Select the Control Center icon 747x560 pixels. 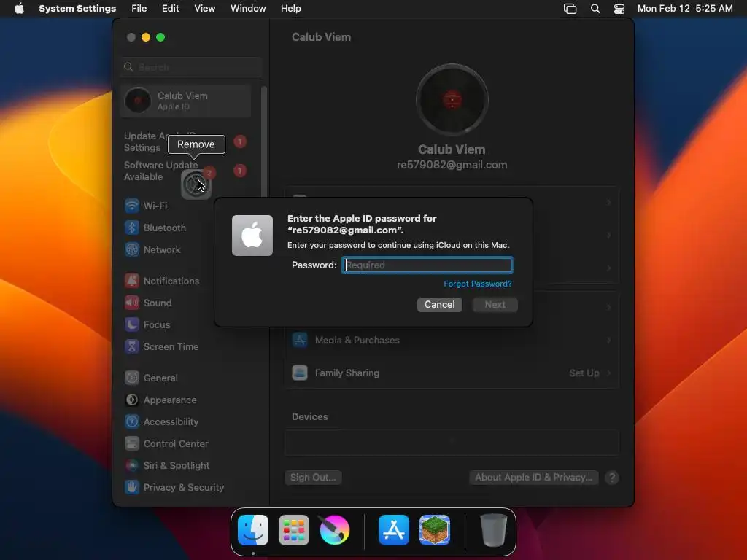tap(132, 444)
